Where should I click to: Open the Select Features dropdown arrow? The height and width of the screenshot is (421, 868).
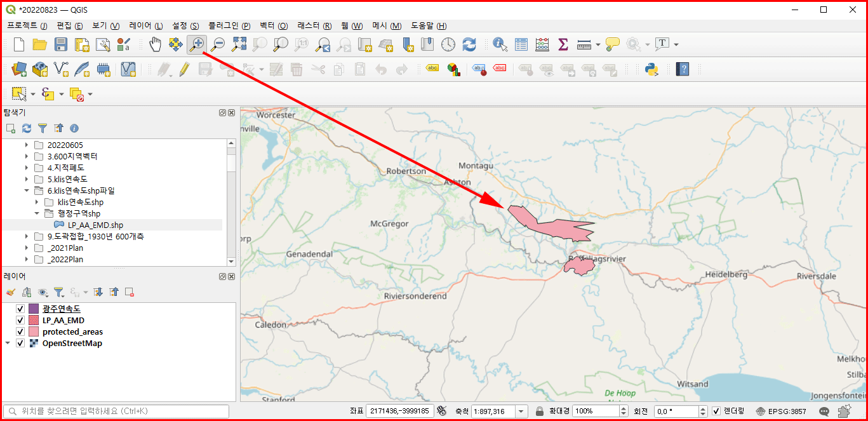coord(33,94)
